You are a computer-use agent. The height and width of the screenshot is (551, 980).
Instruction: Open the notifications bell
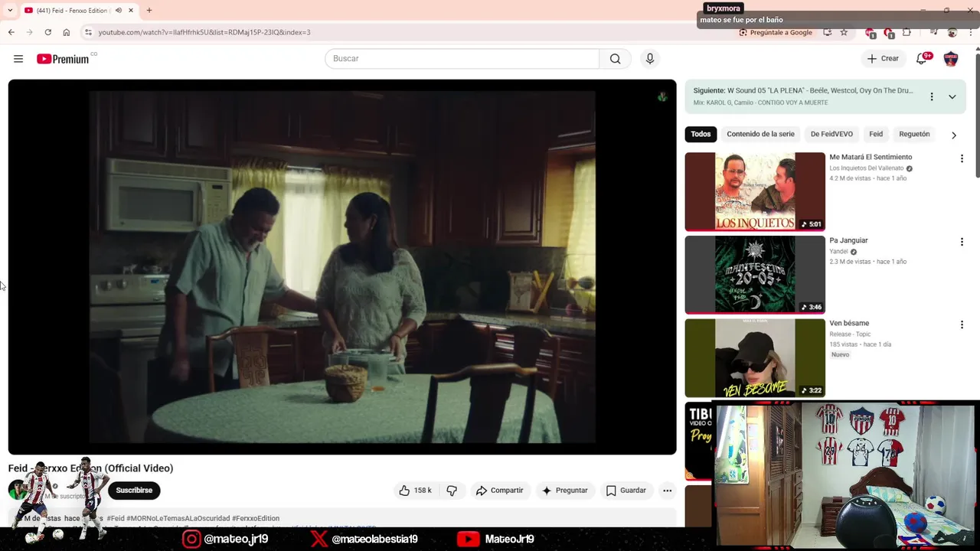(x=922, y=59)
